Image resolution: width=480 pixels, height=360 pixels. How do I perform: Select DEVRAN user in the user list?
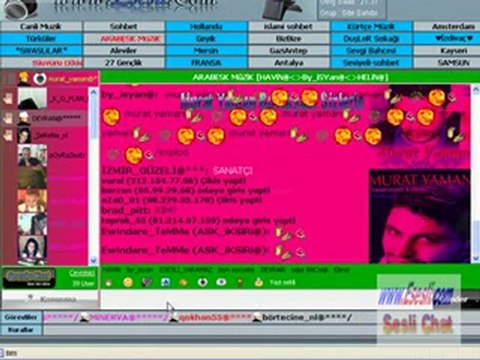56,118
